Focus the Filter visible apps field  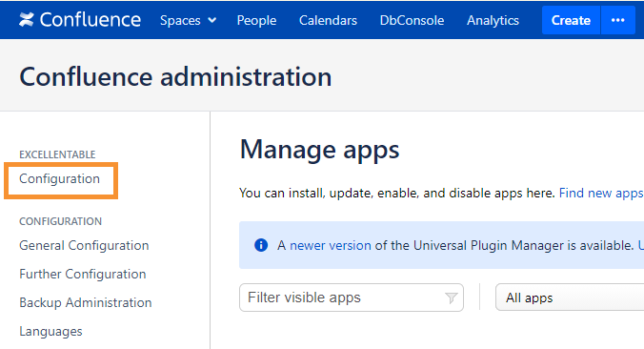[x=352, y=298]
